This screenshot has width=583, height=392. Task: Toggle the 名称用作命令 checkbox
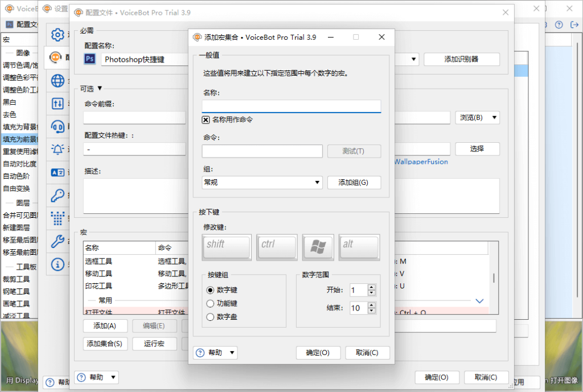[206, 119]
